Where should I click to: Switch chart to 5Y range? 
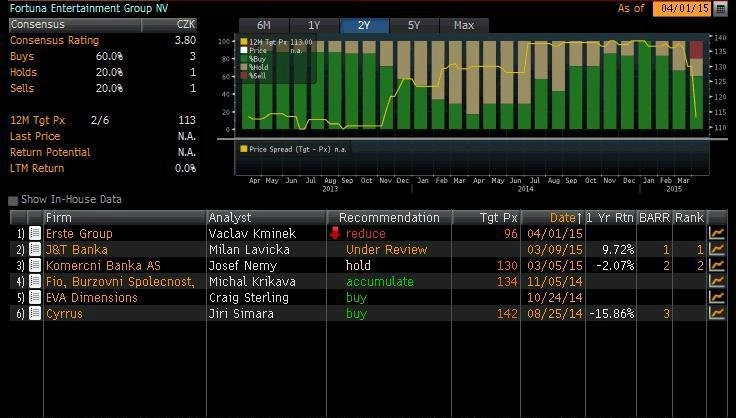pos(414,25)
